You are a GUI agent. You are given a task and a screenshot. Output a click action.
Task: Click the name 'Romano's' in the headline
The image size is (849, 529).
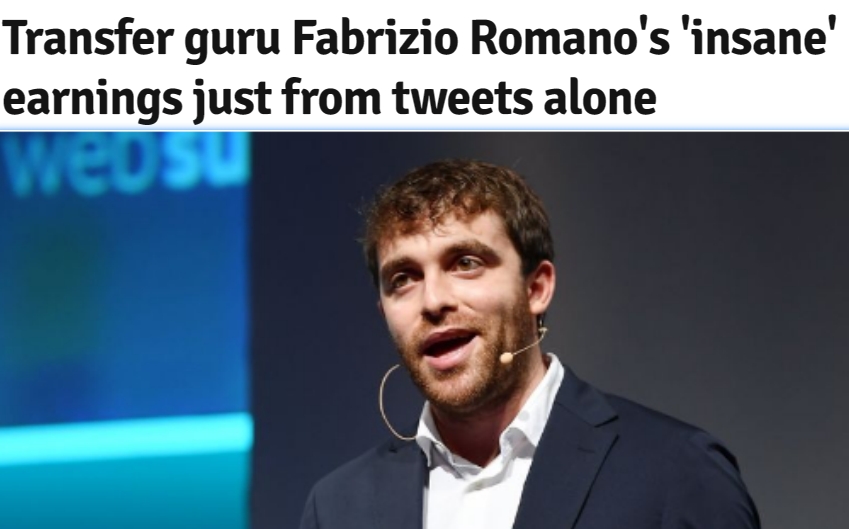point(571,40)
